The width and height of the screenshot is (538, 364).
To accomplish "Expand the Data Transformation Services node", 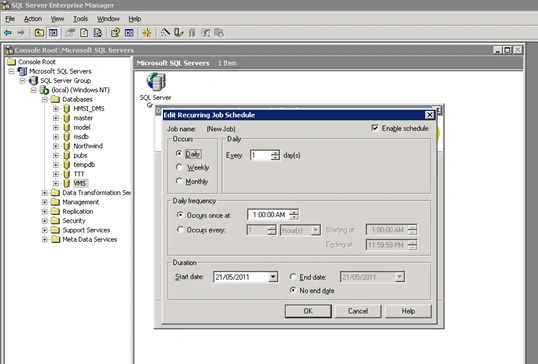I will tap(45, 193).
